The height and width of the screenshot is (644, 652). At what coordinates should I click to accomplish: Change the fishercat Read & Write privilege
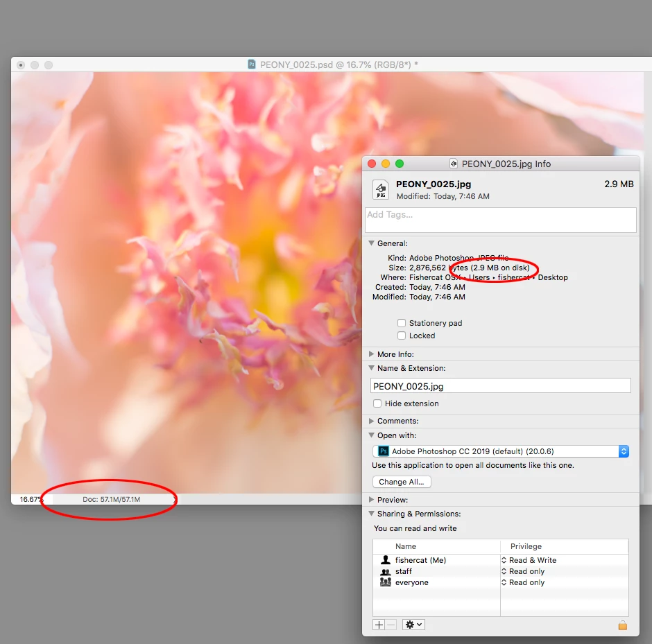pos(529,560)
